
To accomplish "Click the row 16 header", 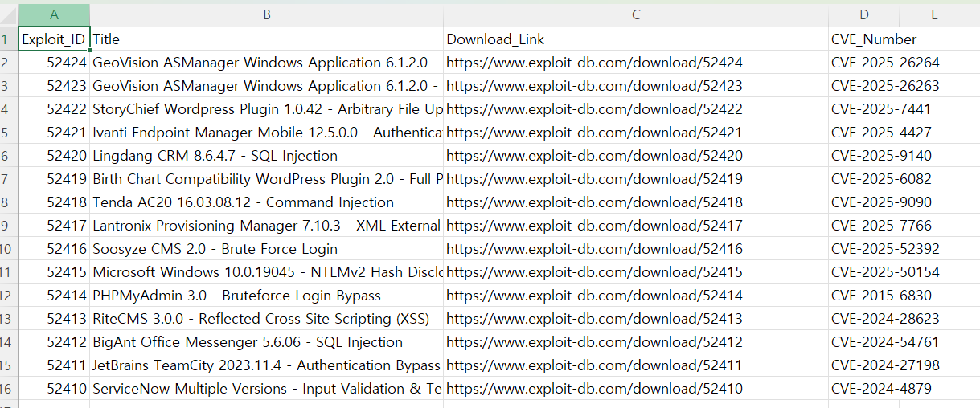I will click(x=6, y=389).
